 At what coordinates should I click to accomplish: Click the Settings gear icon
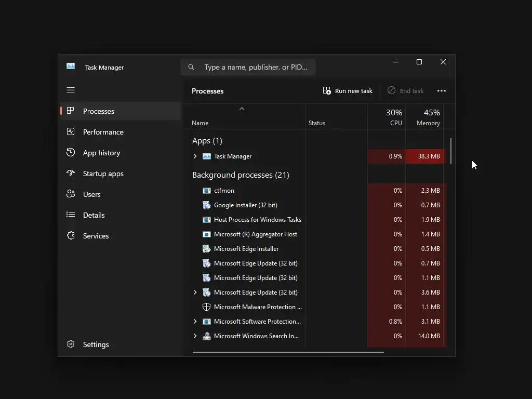pos(71,344)
